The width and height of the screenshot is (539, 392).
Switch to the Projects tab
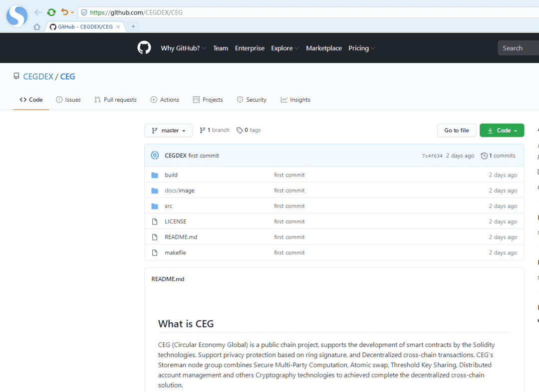(208, 100)
